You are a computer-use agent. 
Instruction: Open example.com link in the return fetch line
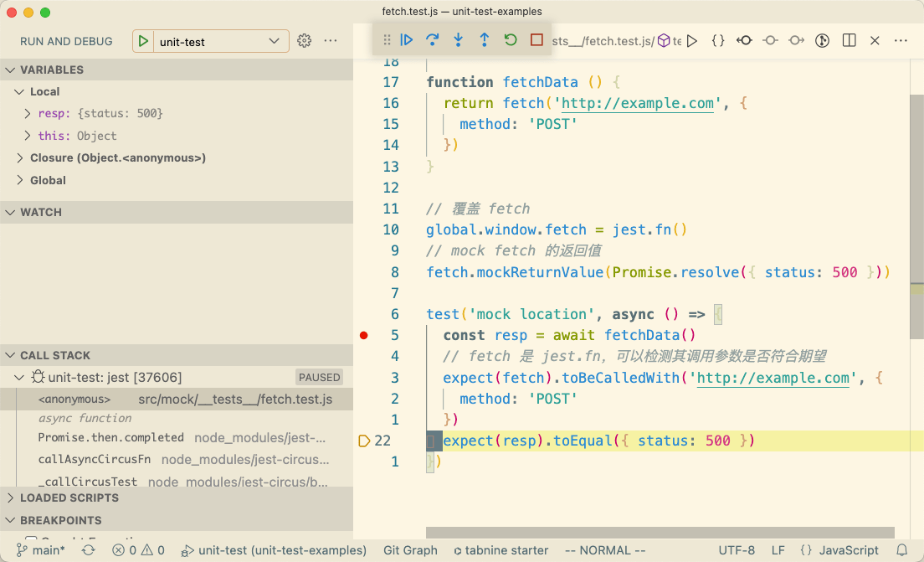[637, 103]
